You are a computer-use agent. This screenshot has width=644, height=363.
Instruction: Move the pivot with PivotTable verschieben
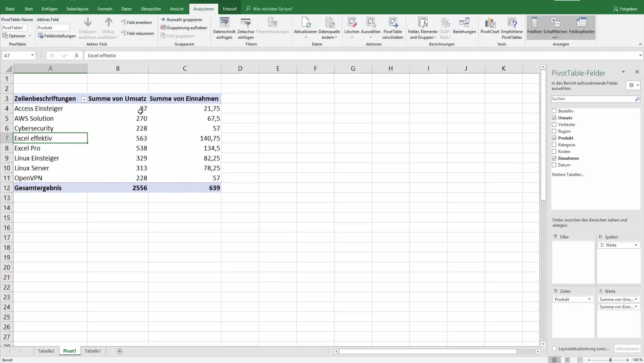393,29
